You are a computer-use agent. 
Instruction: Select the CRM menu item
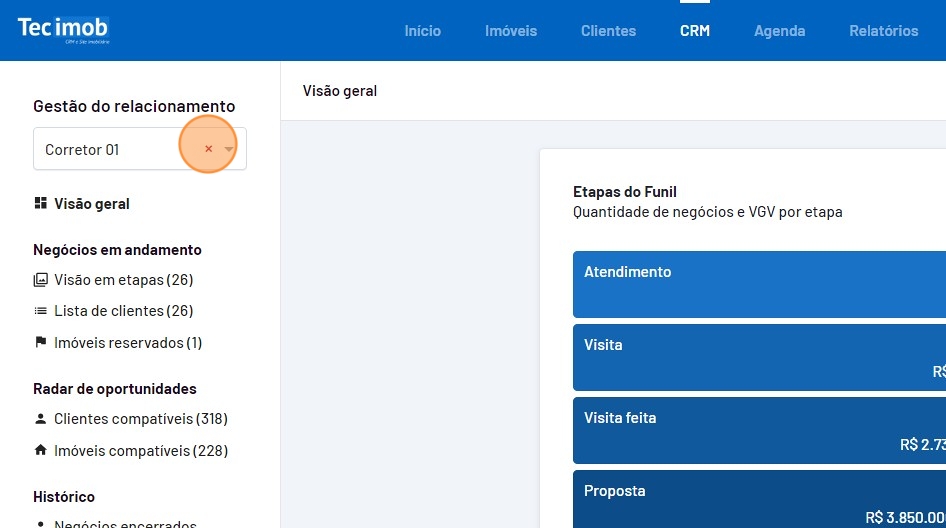695,31
